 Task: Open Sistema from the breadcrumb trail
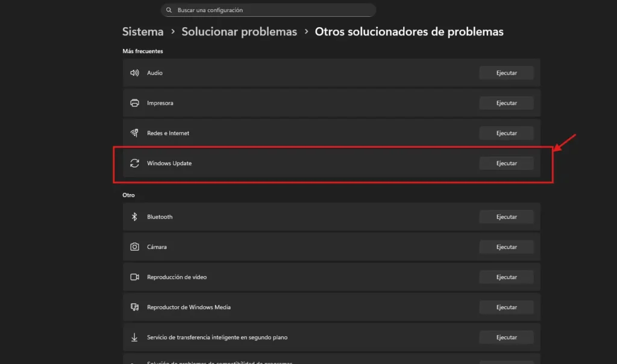tap(142, 31)
